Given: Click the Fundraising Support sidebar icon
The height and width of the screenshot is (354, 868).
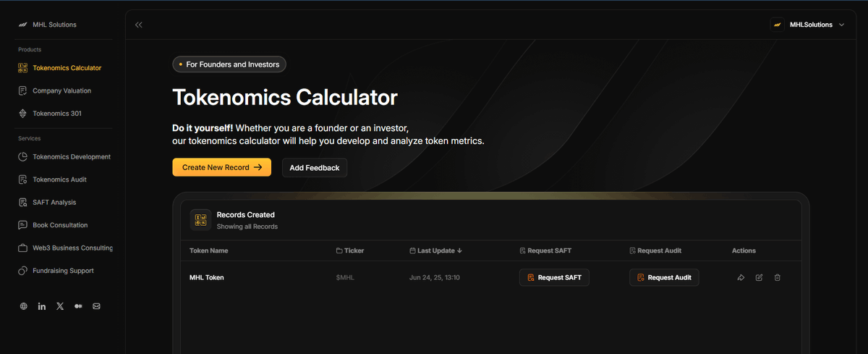Looking at the screenshot, I should (x=23, y=271).
